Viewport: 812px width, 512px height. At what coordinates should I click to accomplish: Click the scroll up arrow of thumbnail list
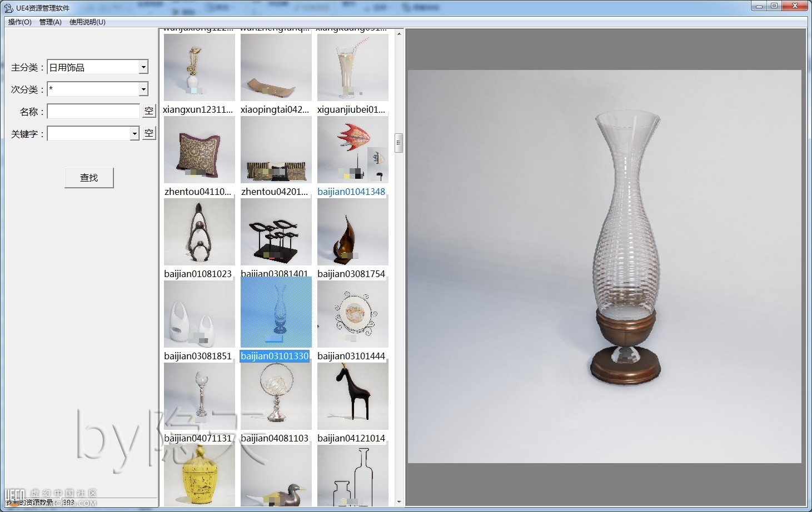tap(398, 34)
